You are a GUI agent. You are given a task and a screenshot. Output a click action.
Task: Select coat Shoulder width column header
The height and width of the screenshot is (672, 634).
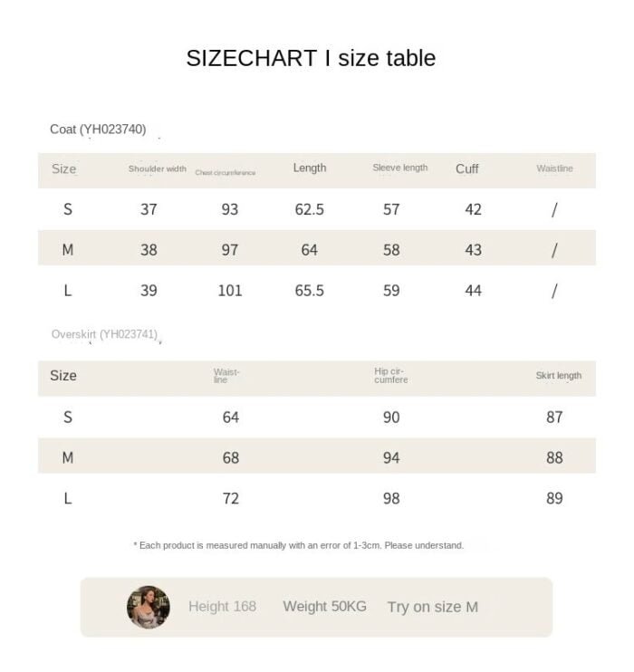click(158, 168)
